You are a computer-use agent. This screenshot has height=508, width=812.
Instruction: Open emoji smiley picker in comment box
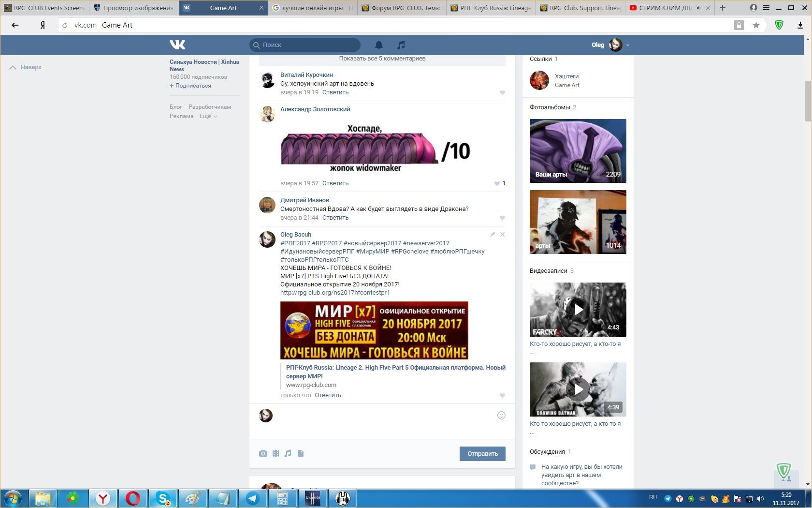[x=501, y=416]
